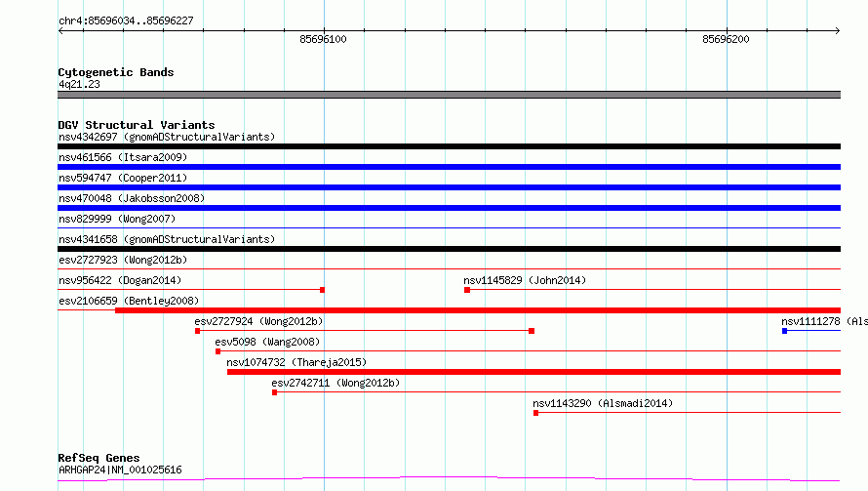Click the ARHGAP24|NM_001025616 gene label
The height and width of the screenshot is (491, 868).
click(120, 470)
